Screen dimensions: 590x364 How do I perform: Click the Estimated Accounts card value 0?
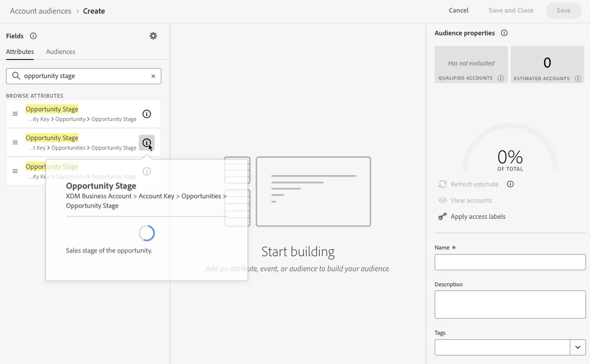(x=547, y=63)
